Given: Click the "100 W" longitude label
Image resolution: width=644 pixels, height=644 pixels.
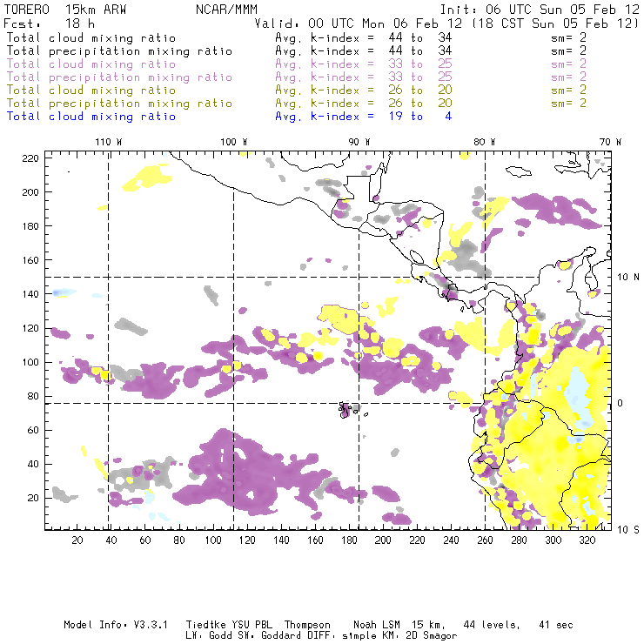Looking at the screenshot, I should [x=234, y=142].
